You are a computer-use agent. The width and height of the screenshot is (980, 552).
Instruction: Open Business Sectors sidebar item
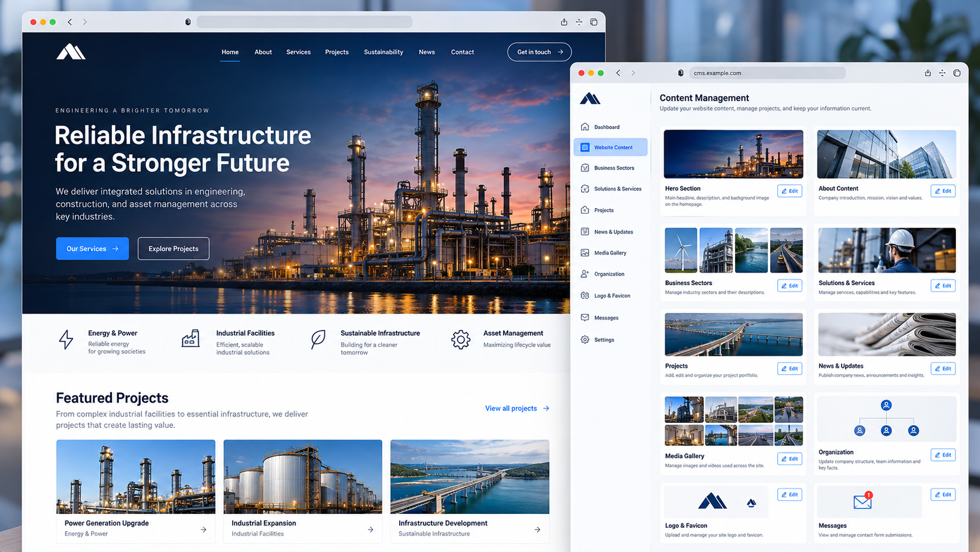(608, 168)
